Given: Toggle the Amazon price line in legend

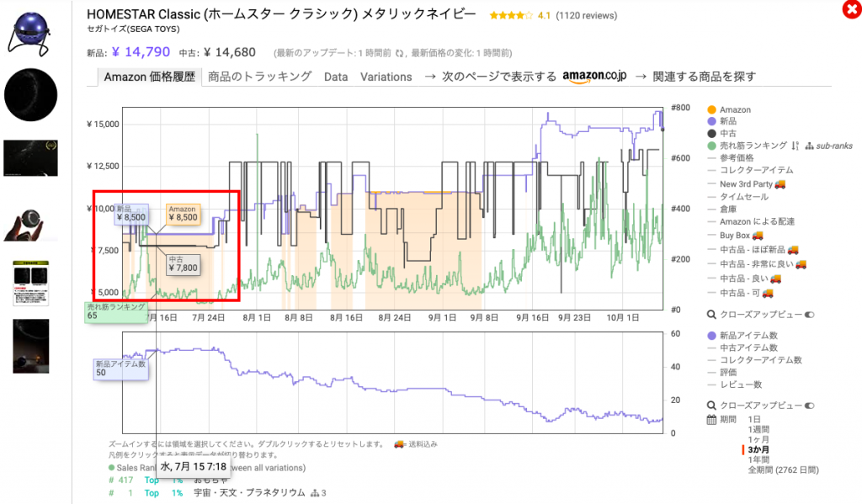Looking at the screenshot, I should (735, 109).
